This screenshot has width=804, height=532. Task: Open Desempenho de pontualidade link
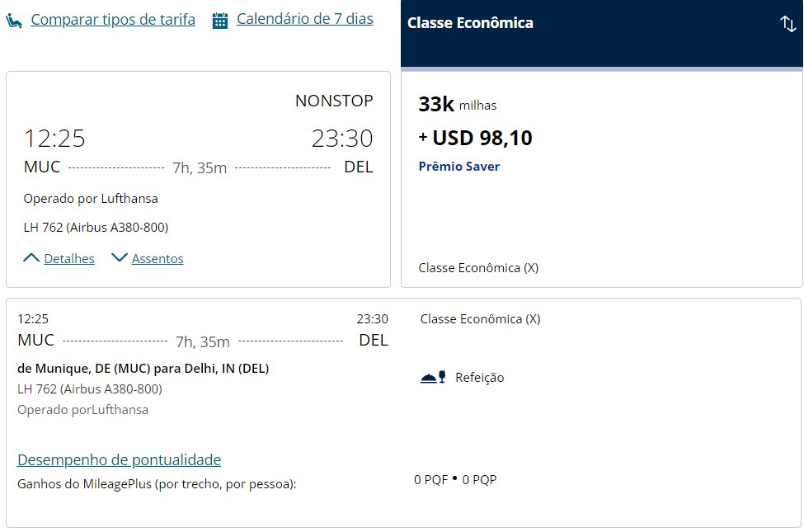click(119, 459)
